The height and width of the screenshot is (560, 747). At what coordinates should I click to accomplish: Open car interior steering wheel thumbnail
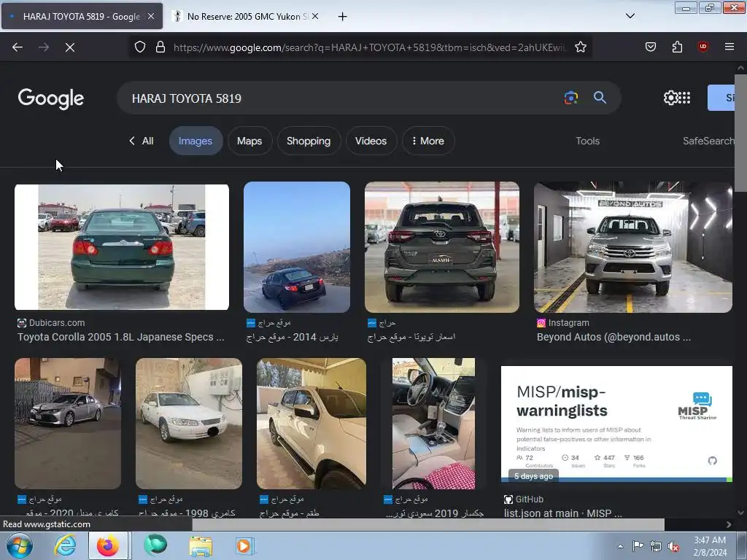[x=433, y=424]
